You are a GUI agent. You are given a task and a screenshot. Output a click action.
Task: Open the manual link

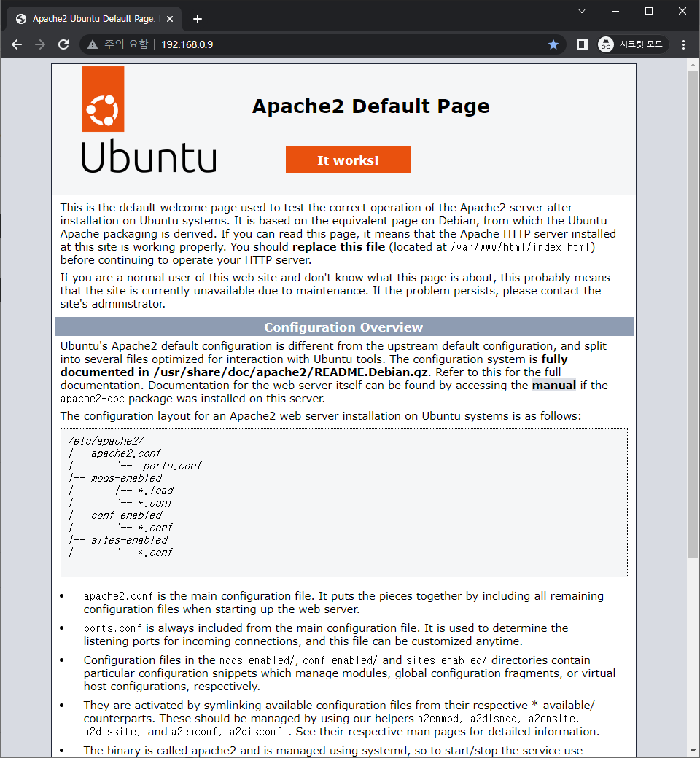[554, 386]
